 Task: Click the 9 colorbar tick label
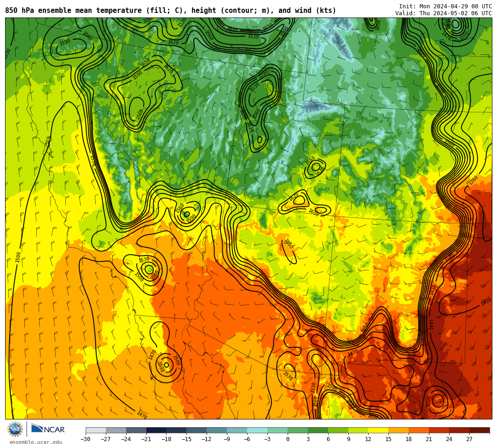(x=348, y=439)
